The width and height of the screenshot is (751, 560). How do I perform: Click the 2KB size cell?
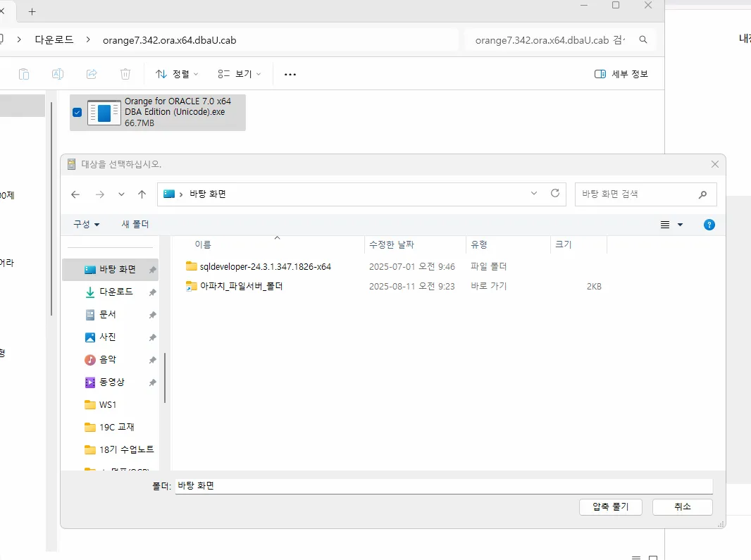click(594, 287)
